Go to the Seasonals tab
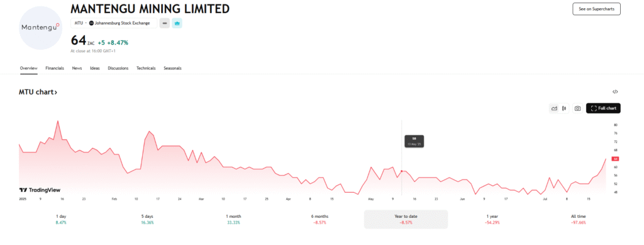 click(x=172, y=68)
